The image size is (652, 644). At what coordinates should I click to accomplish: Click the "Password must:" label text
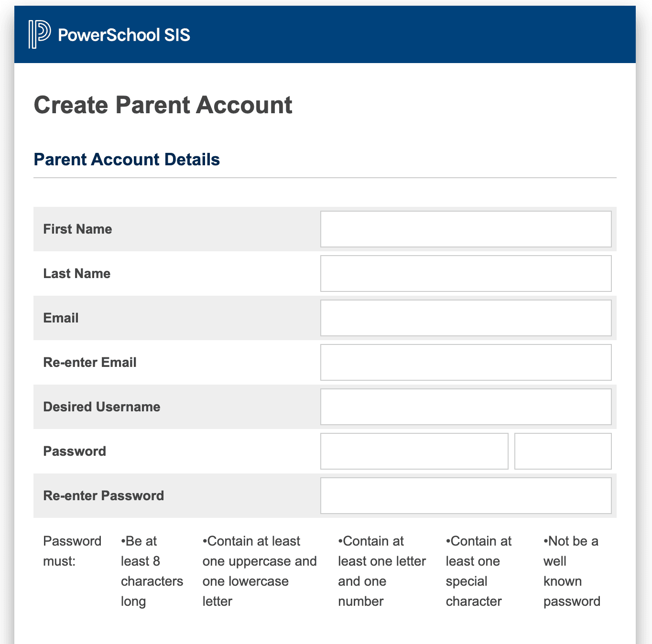[x=72, y=551]
